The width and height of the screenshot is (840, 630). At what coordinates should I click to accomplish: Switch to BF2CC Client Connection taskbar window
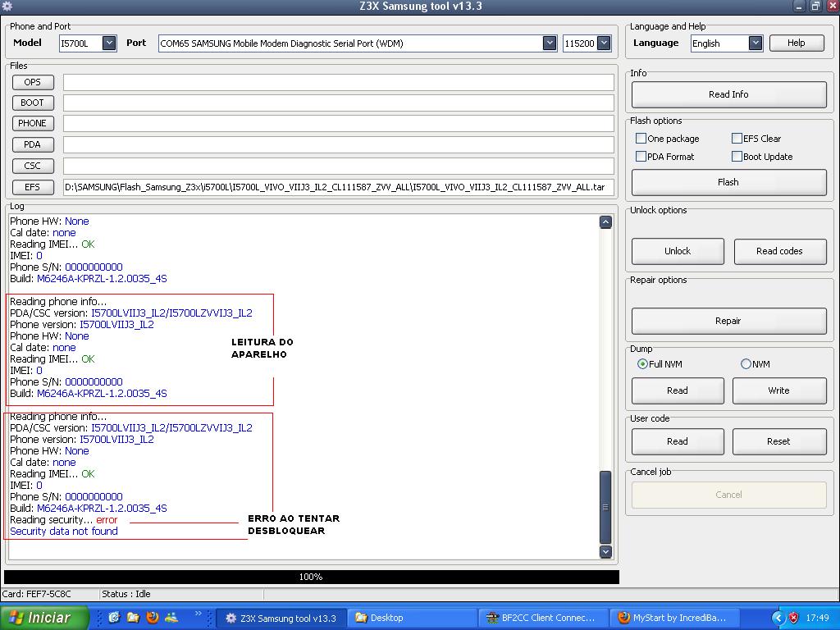543,618
